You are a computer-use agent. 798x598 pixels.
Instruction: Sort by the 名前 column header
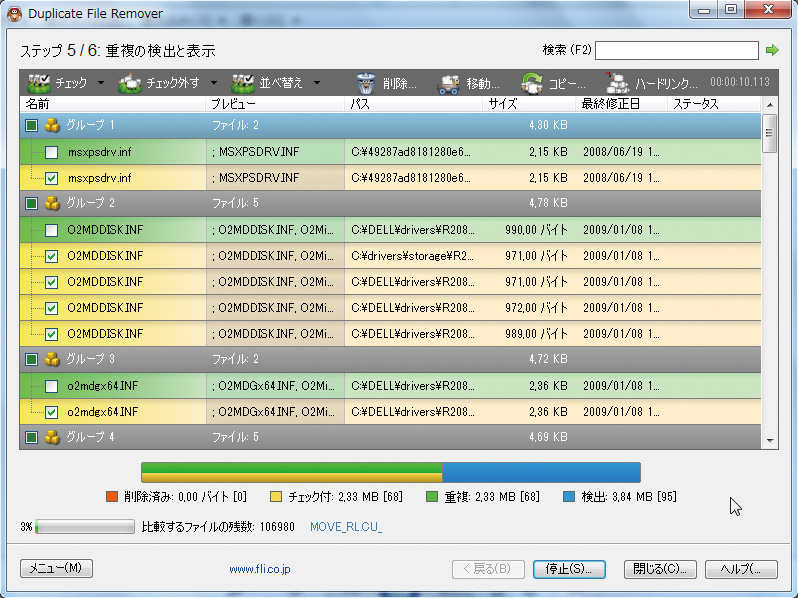tap(113, 104)
